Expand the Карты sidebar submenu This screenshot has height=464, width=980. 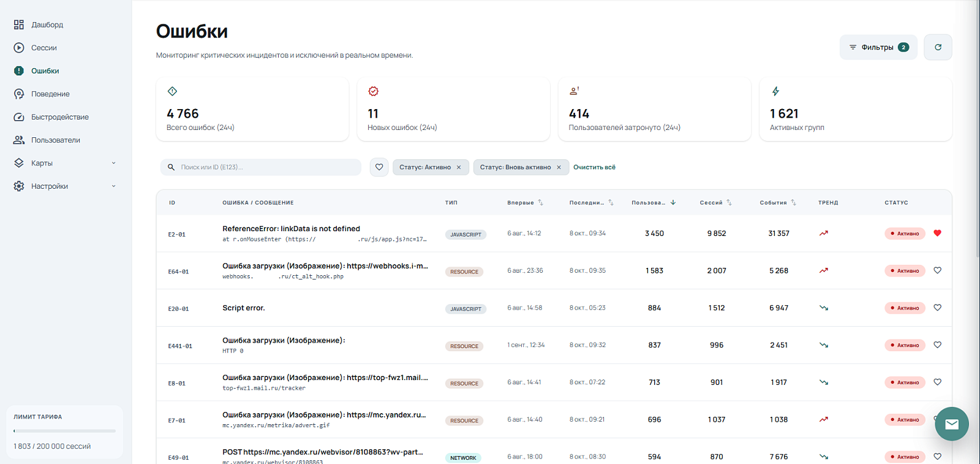pyautogui.click(x=113, y=163)
